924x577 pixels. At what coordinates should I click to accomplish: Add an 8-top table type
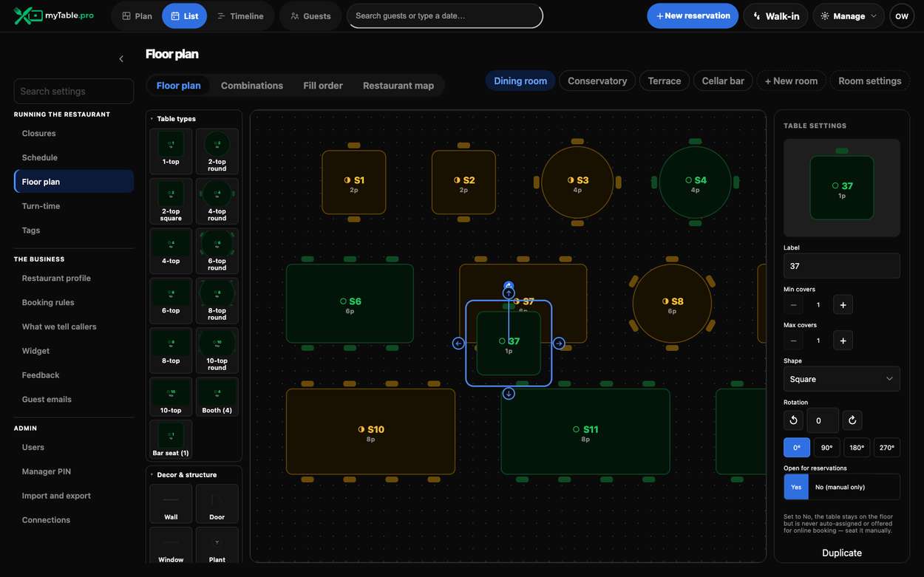tap(171, 351)
